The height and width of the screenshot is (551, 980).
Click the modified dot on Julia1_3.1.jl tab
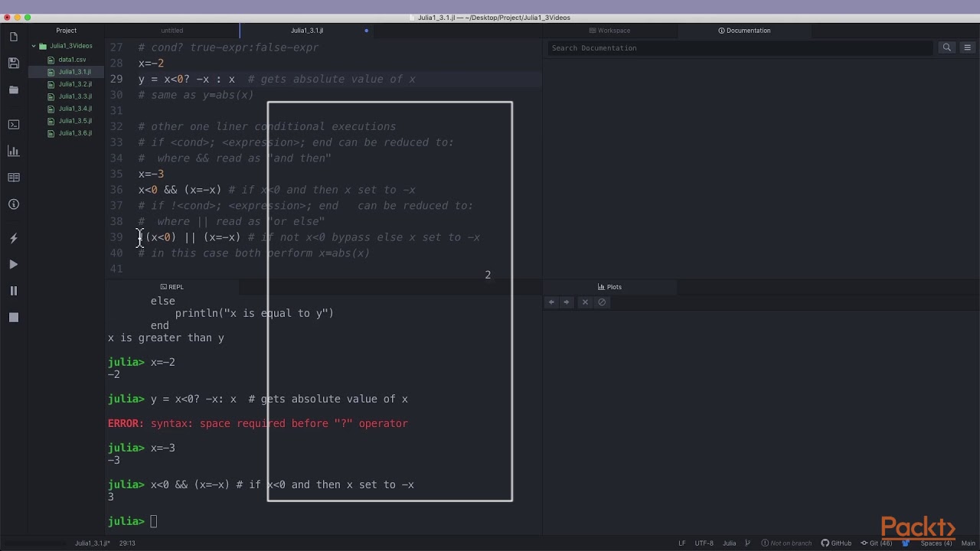(366, 31)
